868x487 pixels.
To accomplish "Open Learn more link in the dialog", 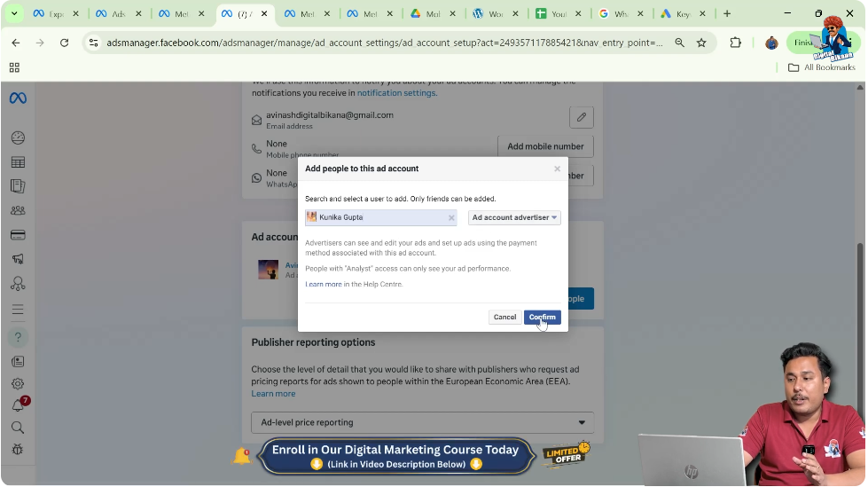I will pos(324,284).
